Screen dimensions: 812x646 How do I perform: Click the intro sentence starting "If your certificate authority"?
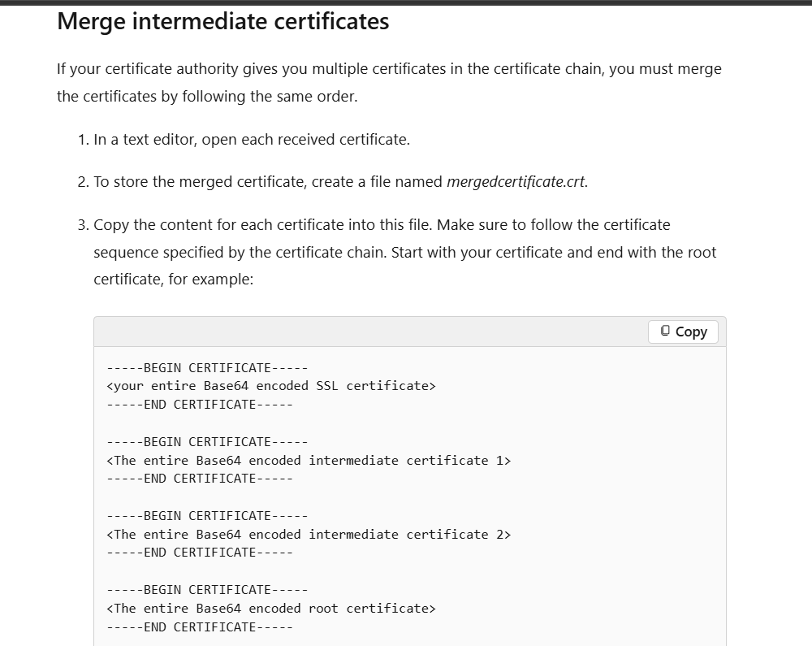point(389,82)
